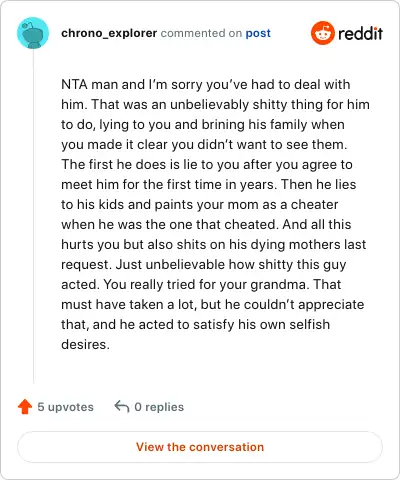This screenshot has height=480, width=400.
Task: Click the reply arrow icon
Action: tap(122, 407)
